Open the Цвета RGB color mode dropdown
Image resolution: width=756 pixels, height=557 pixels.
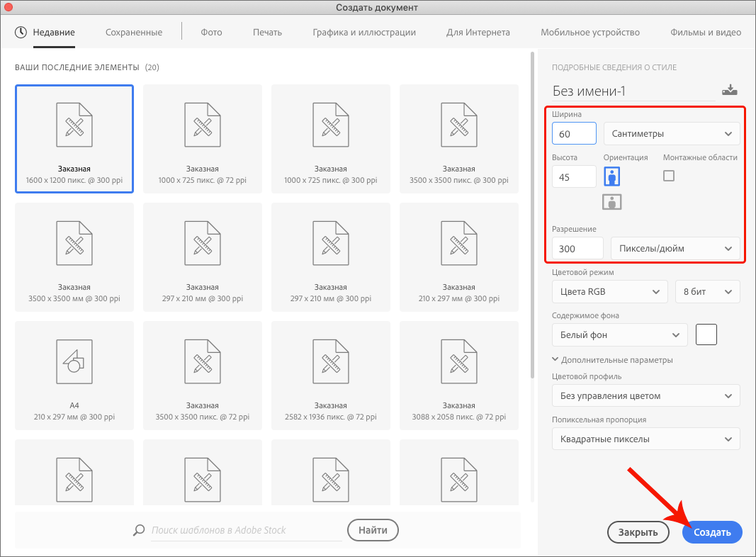pyautogui.click(x=609, y=291)
